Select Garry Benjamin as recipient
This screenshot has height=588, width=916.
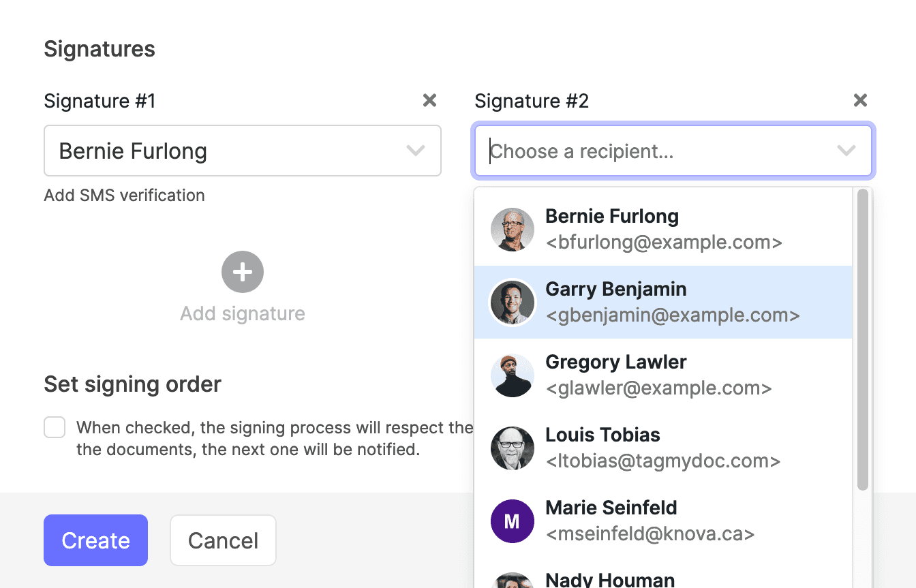click(663, 303)
